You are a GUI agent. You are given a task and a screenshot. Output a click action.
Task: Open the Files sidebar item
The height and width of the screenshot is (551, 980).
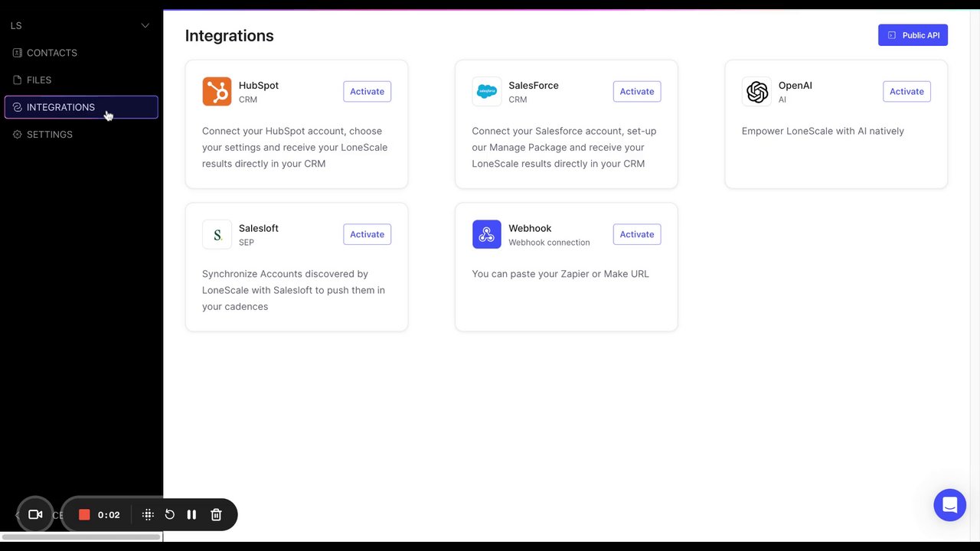coord(81,80)
